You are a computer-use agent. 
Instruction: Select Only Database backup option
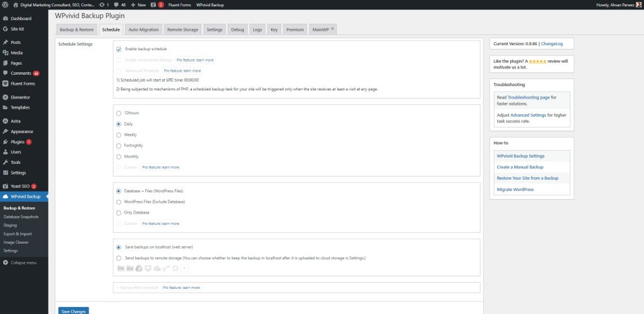click(119, 213)
